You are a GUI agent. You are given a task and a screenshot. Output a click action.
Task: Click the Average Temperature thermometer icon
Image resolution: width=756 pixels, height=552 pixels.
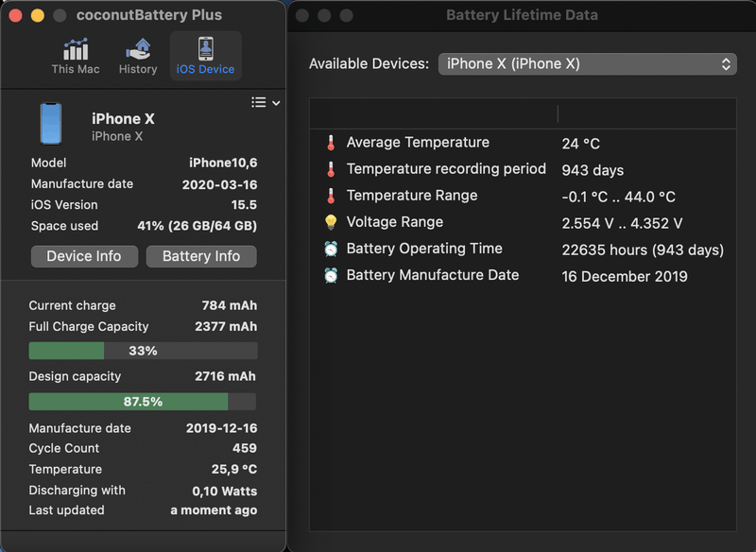pyautogui.click(x=331, y=144)
